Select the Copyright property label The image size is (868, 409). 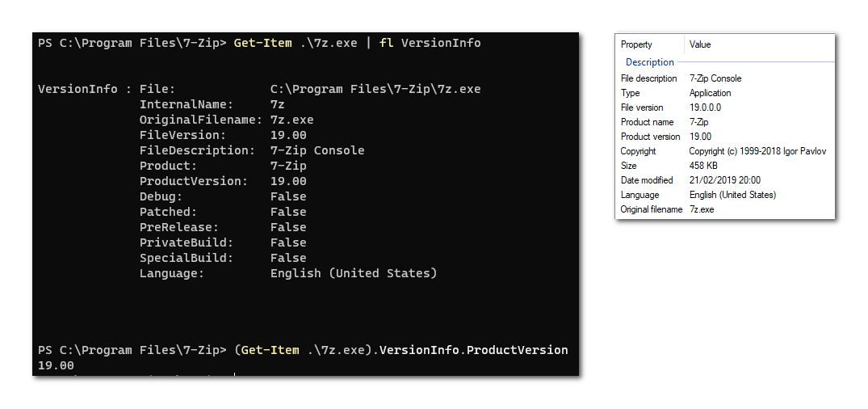pyautogui.click(x=638, y=151)
